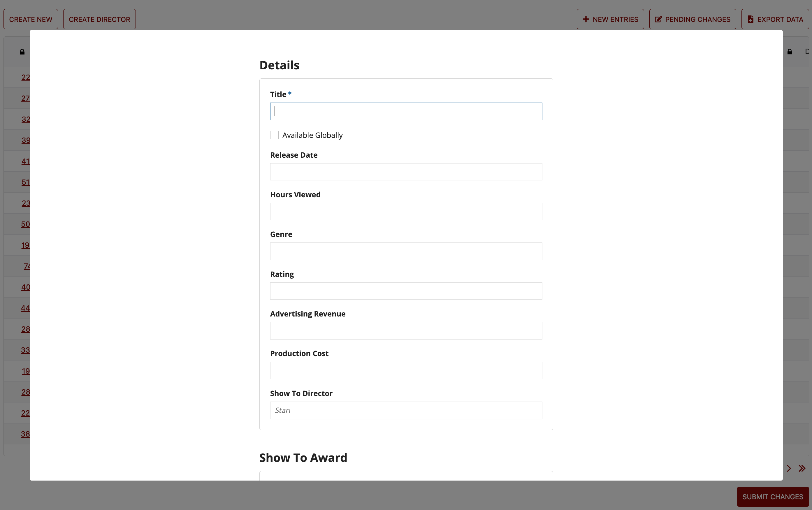Click the right column lock icon

point(789,52)
